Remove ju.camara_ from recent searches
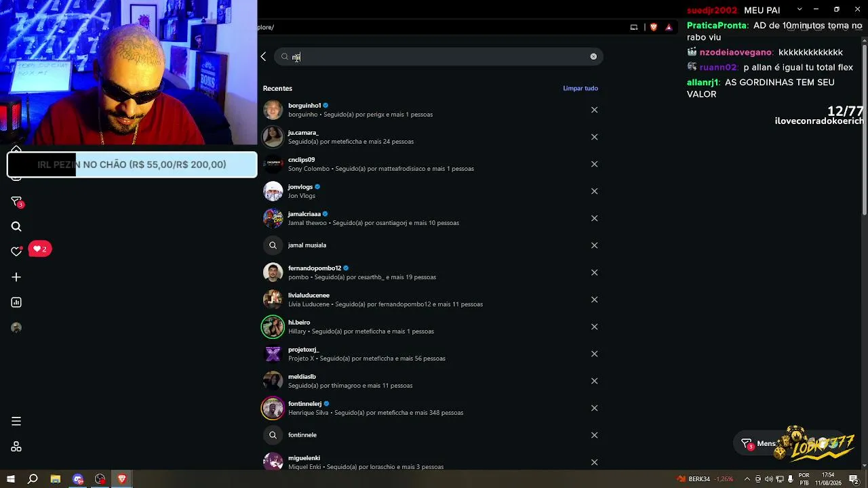This screenshot has height=488, width=868. [x=594, y=137]
